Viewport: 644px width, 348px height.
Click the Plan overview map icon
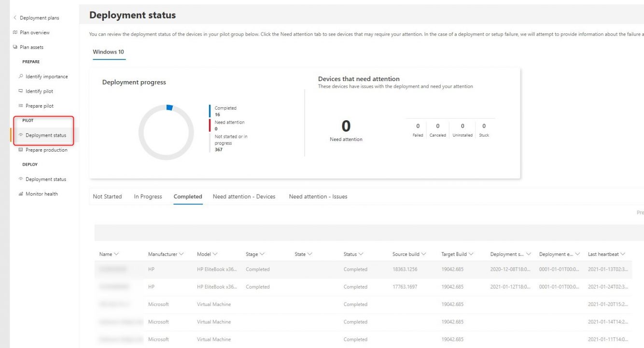click(16, 32)
